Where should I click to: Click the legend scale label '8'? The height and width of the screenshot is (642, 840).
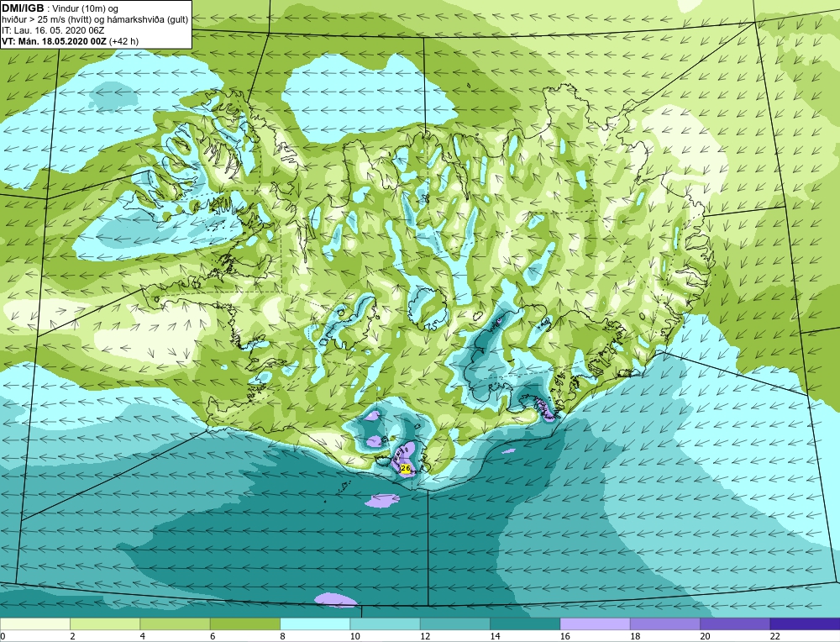282,636
